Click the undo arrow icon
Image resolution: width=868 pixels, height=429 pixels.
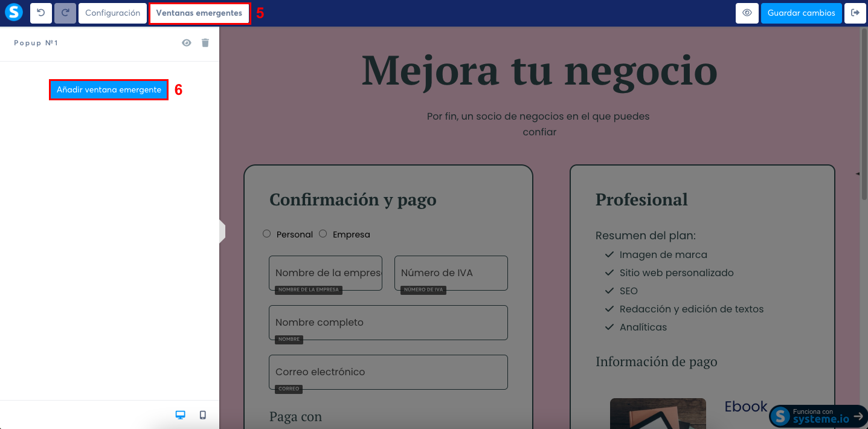(x=40, y=12)
